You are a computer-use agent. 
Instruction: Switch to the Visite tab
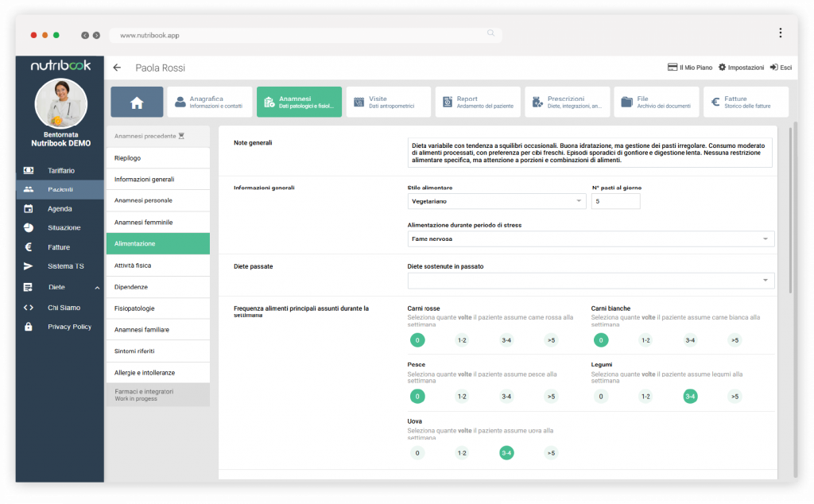389,103
